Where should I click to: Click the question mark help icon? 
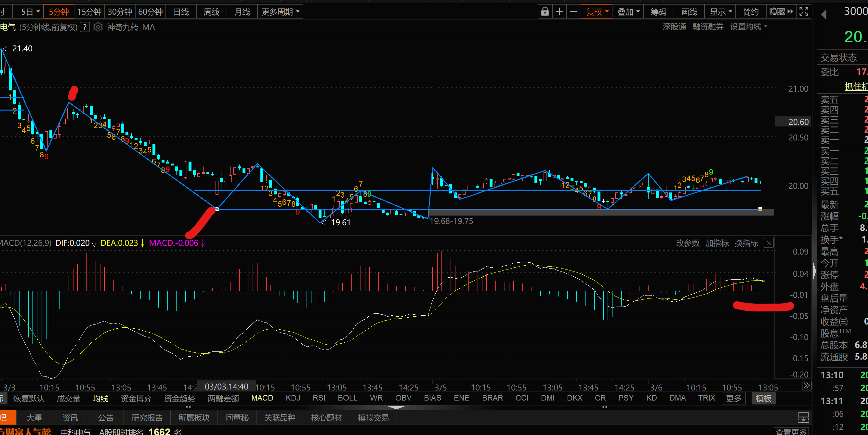(85, 27)
